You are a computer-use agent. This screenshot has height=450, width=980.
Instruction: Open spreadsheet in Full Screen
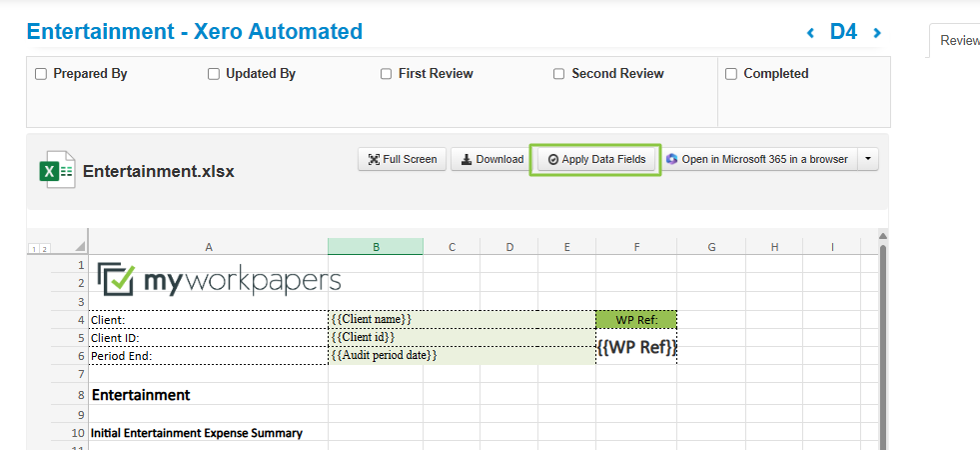(x=402, y=159)
